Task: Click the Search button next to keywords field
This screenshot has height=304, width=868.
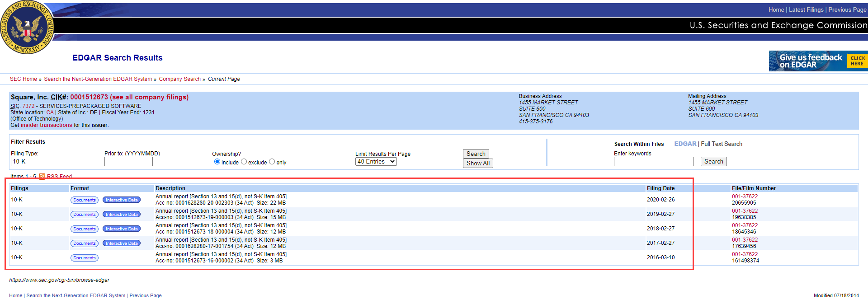Action: pyautogui.click(x=714, y=162)
